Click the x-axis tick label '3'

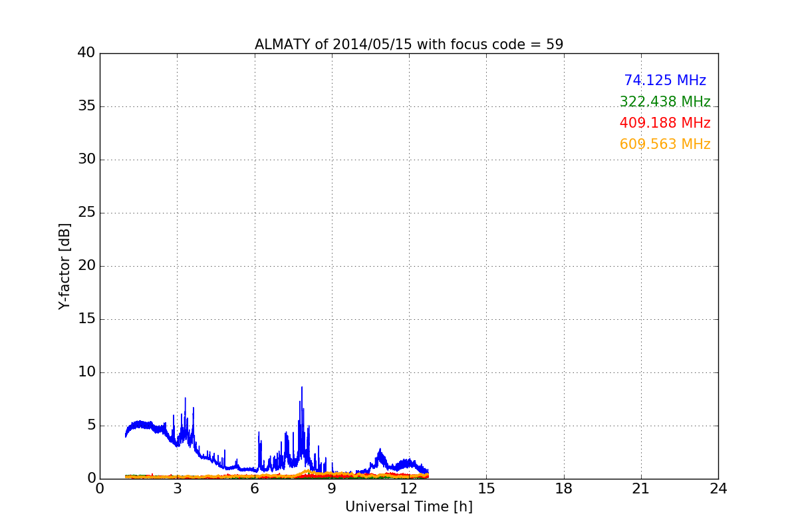point(177,489)
